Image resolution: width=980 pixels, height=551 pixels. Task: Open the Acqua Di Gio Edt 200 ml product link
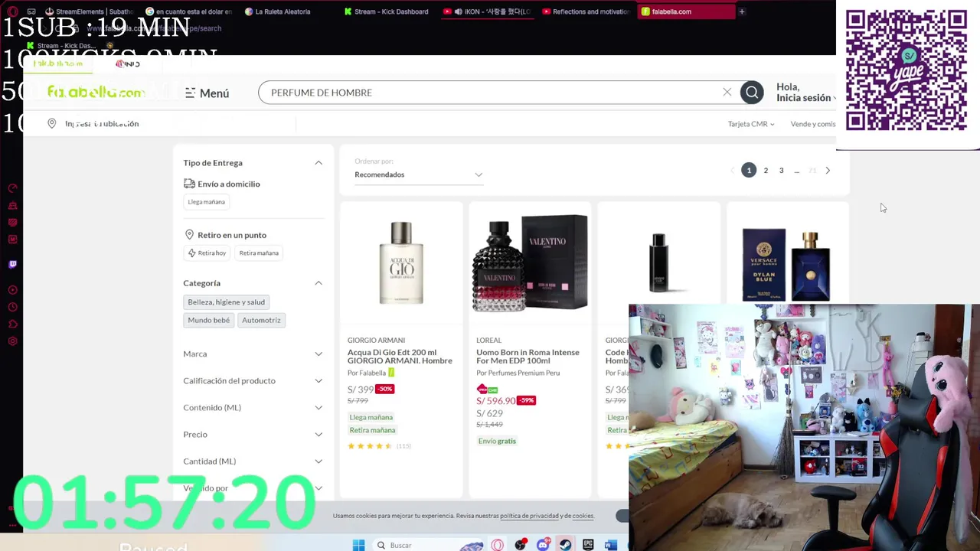(400, 357)
